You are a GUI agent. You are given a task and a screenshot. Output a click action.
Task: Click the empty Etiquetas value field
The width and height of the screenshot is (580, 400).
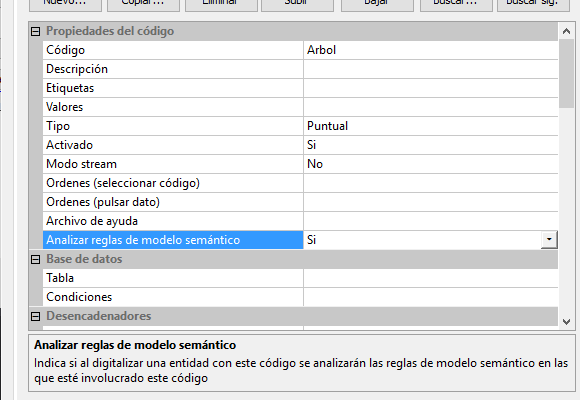pos(431,88)
